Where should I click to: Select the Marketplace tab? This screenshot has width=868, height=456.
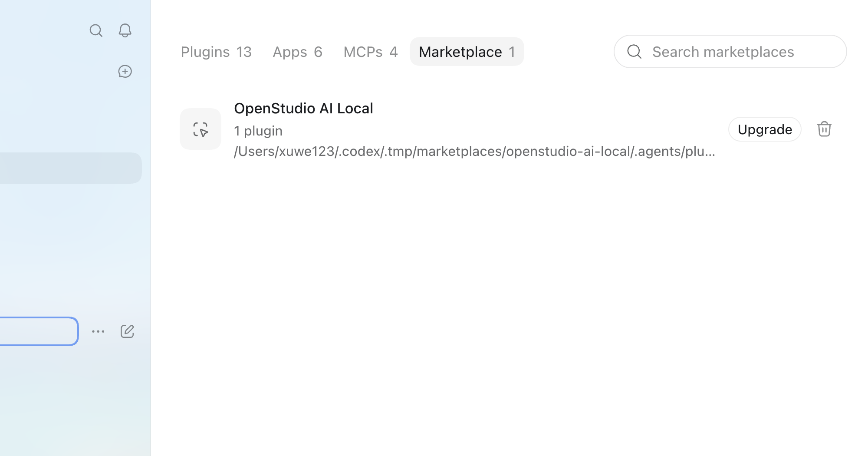467,52
